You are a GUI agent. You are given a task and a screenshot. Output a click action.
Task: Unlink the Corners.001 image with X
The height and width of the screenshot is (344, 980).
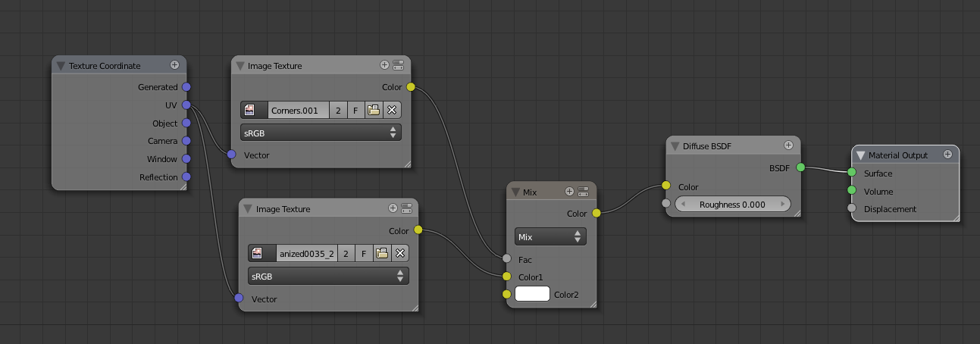tap(392, 110)
